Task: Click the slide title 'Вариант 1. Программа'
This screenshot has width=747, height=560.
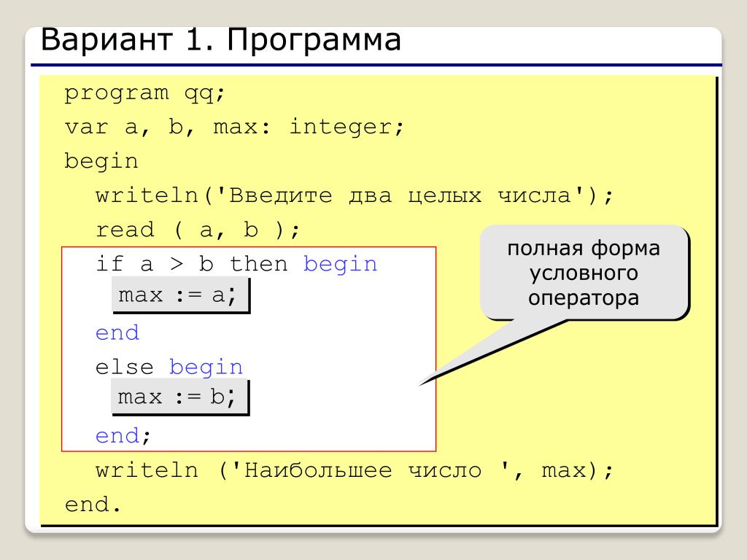Action: [220, 40]
